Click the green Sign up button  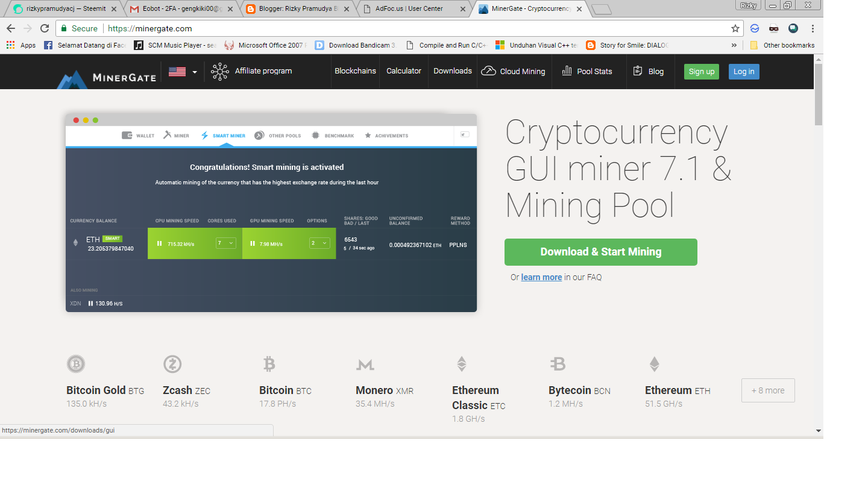click(x=702, y=72)
